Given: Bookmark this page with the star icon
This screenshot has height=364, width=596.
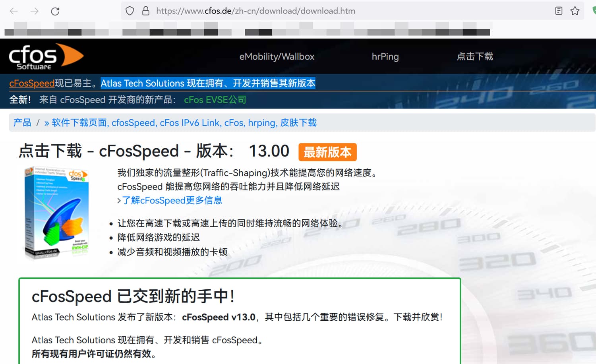Looking at the screenshot, I should pyautogui.click(x=575, y=11).
